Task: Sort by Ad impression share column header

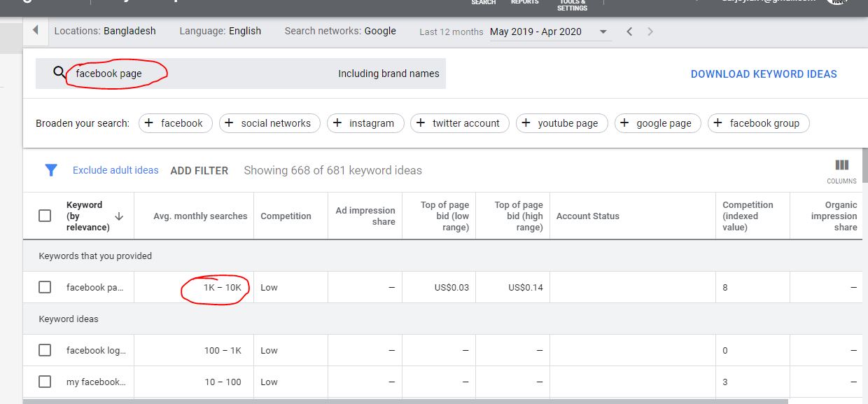Action: [x=365, y=216]
